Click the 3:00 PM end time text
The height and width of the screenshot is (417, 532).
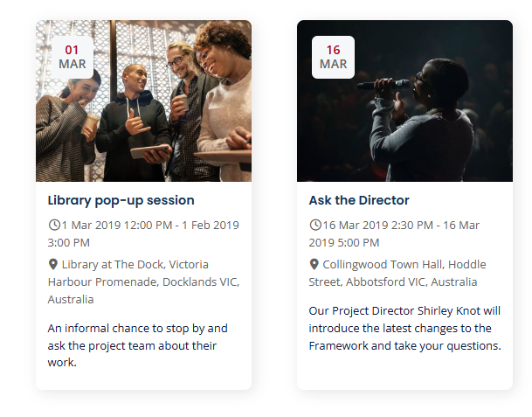click(x=68, y=243)
